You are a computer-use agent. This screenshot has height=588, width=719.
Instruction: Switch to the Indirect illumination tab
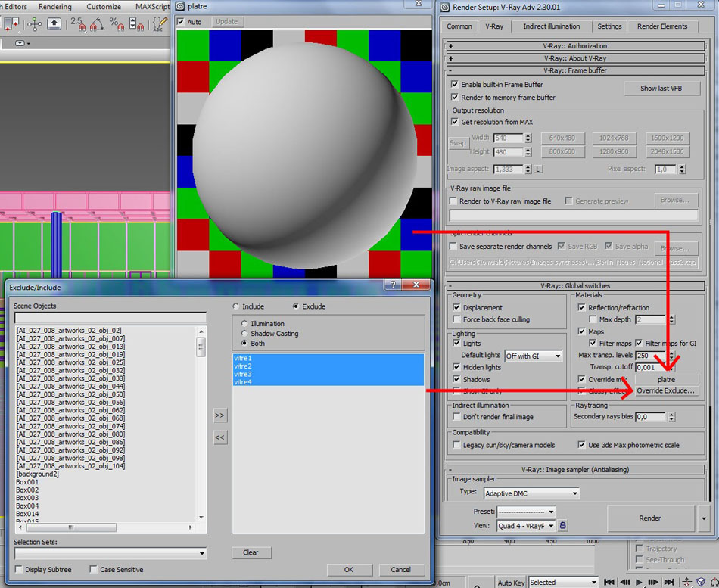click(x=551, y=26)
